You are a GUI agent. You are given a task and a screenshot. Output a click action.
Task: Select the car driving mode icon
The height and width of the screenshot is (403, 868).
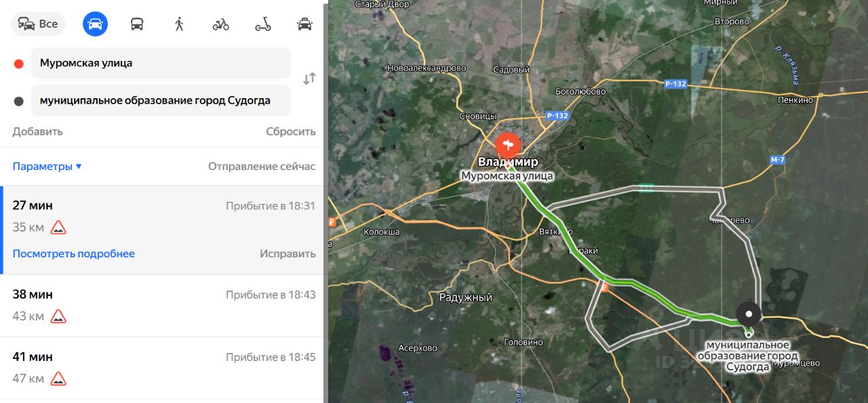[96, 24]
